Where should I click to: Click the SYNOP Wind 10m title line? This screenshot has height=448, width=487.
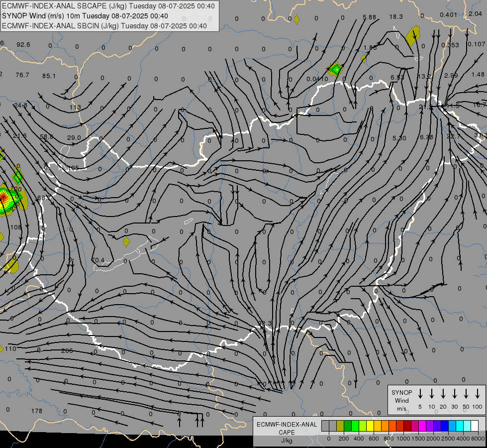tap(85, 16)
